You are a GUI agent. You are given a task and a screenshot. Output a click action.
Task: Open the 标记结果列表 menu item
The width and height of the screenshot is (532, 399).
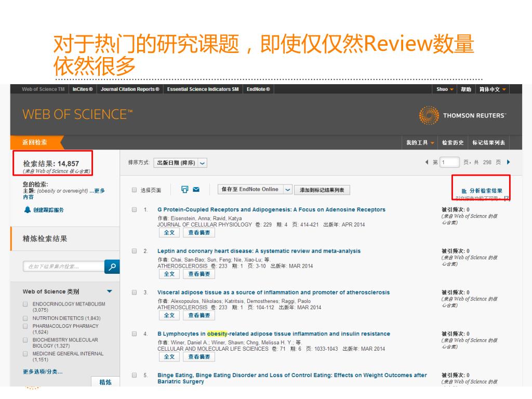click(x=488, y=142)
